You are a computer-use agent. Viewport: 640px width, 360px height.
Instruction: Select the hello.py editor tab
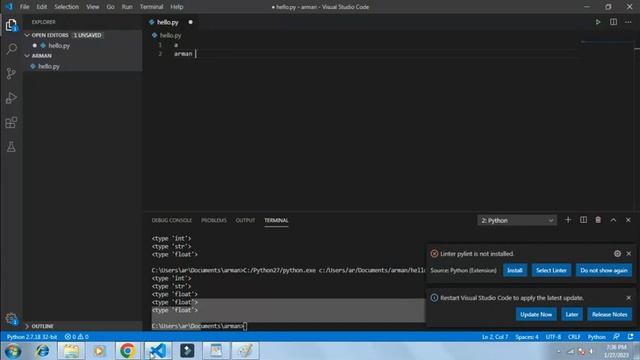(x=168, y=22)
